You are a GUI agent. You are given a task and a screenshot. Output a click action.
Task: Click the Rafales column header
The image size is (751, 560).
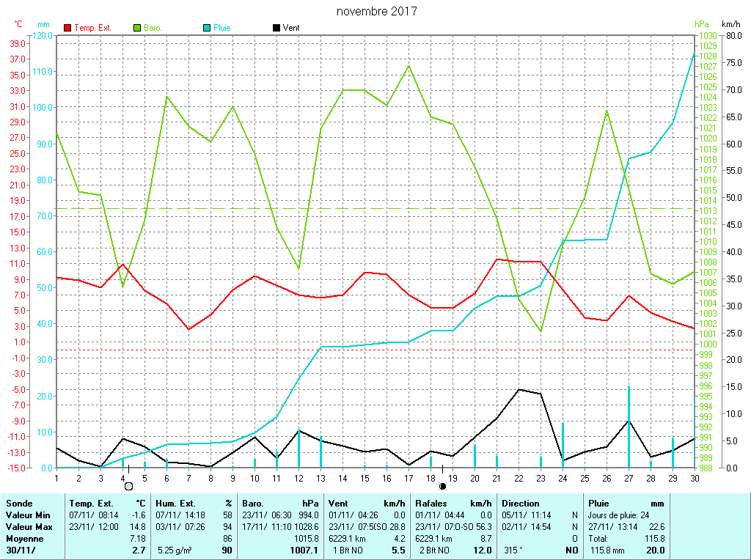click(432, 504)
